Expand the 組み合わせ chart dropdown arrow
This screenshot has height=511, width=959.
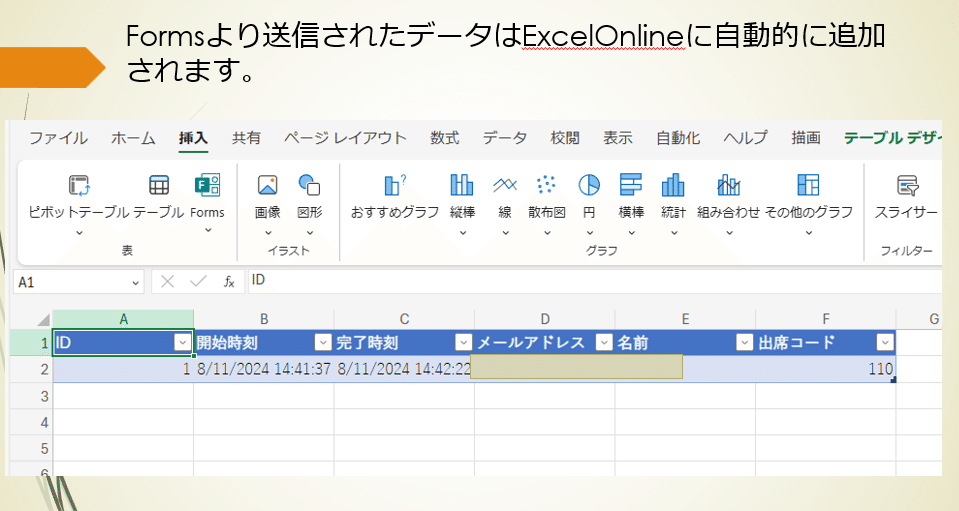(729, 233)
